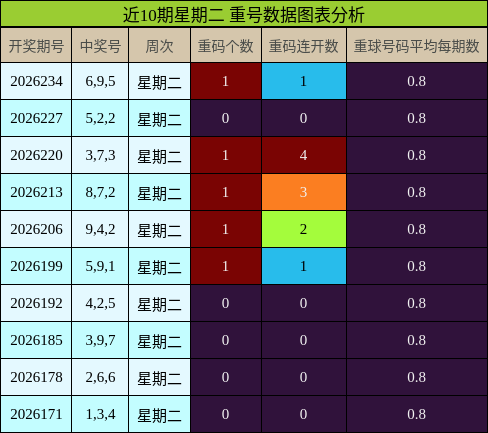Click the 重码个数 column header
The height and width of the screenshot is (433, 488).
pos(226,45)
